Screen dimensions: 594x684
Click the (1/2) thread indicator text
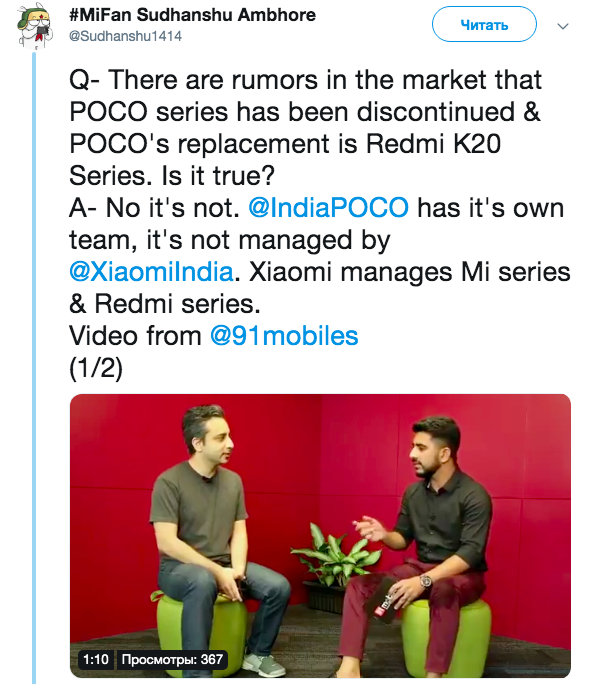tap(96, 368)
